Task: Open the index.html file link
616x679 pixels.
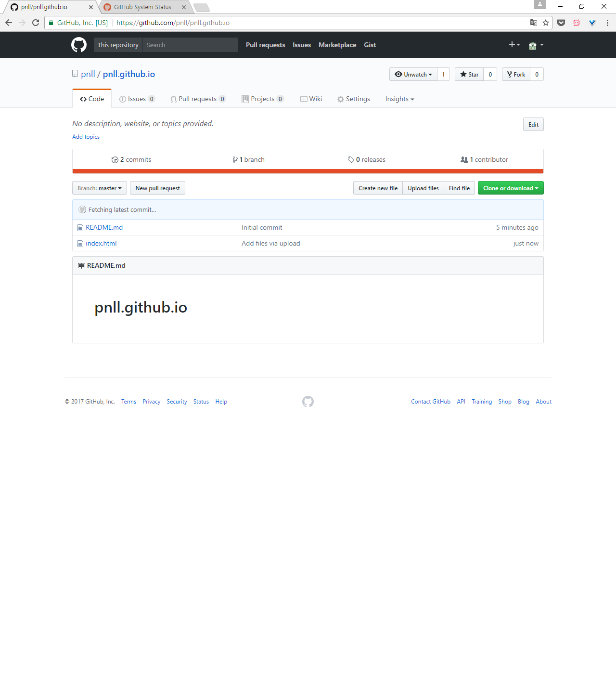Action: [x=101, y=243]
